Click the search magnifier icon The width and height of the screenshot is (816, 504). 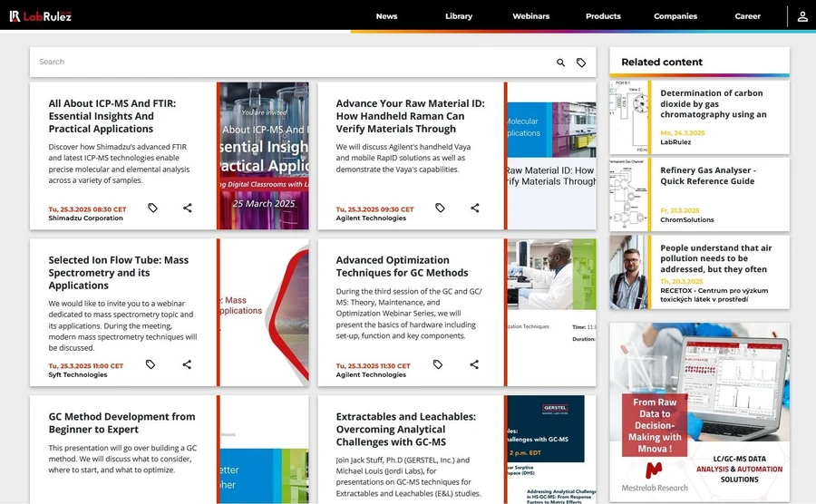pyautogui.click(x=560, y=63)
